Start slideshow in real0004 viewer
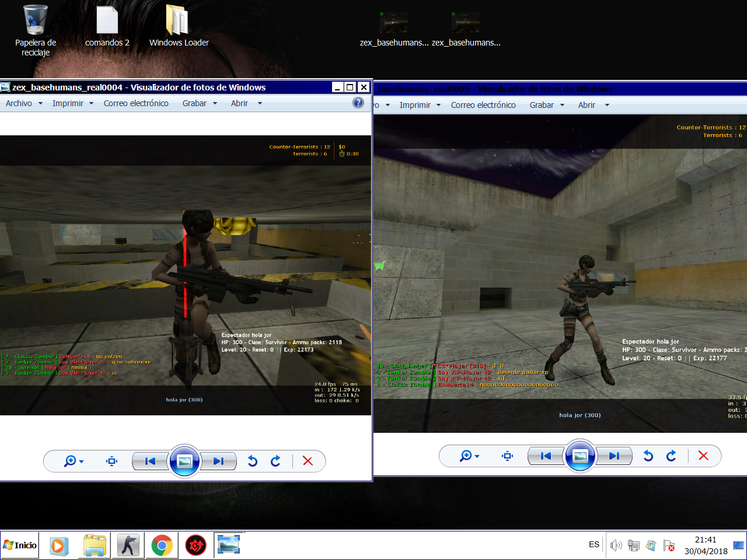Viewport: 747px width, 560px height. (x=184, y=461)
